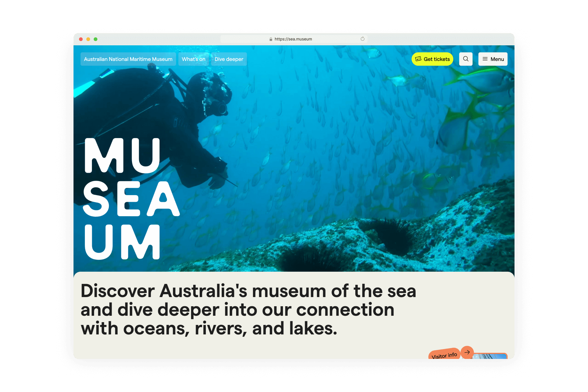Open the Visitor info tag

(x=444, y=355)
